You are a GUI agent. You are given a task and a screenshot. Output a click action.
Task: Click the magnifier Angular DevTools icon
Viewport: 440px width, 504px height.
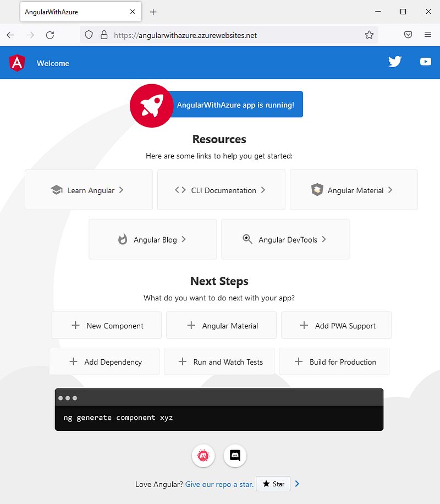coord(247,239)
